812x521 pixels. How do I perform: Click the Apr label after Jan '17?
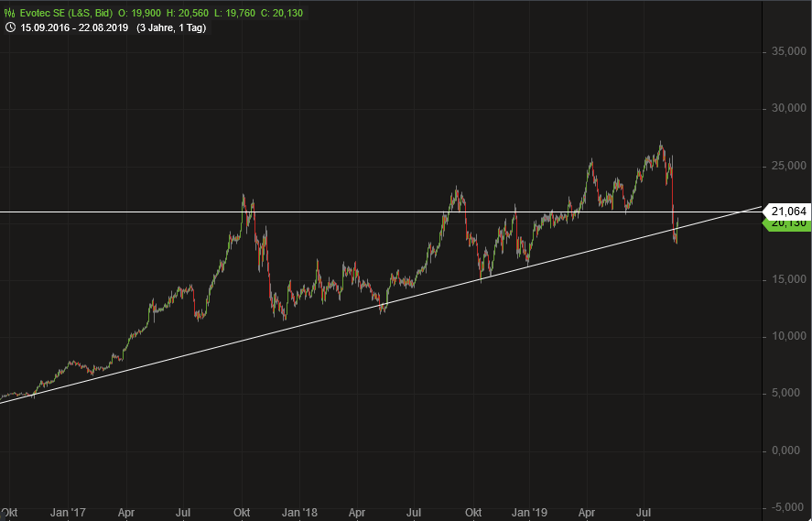click(125, 513)
